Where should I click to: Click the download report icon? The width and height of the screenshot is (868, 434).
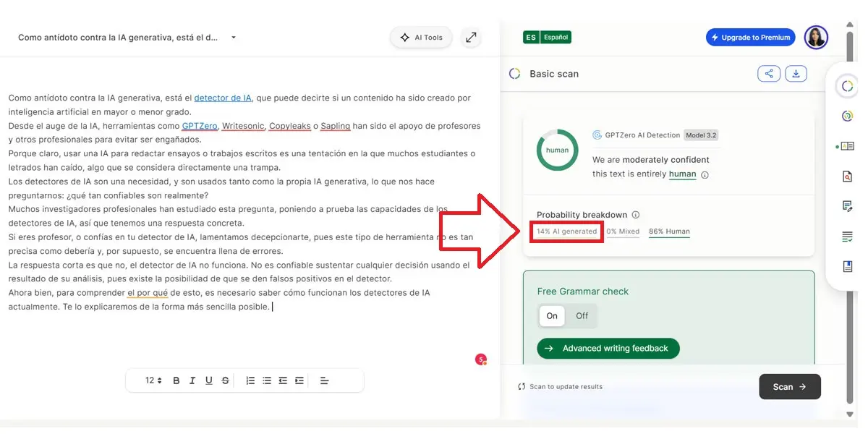click(x=796, y=74)
